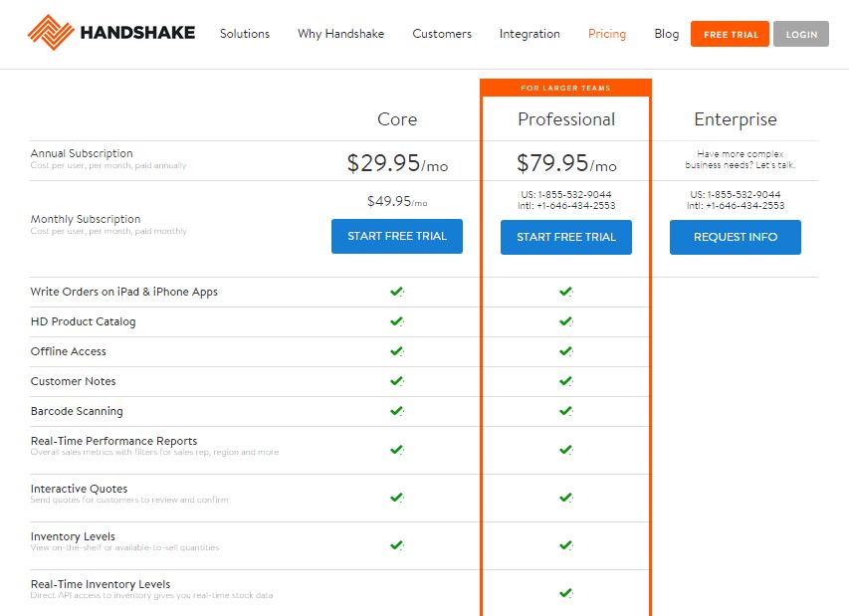The image size is (849, 616).
Task: Click the Interactive Quotes row label
Action: [79, 489]
